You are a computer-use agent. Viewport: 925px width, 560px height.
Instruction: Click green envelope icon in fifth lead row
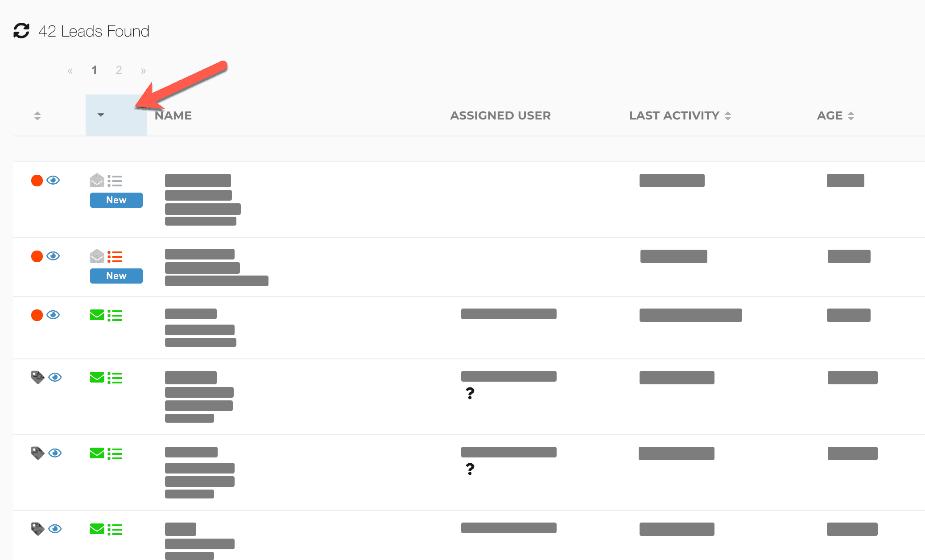97,453
